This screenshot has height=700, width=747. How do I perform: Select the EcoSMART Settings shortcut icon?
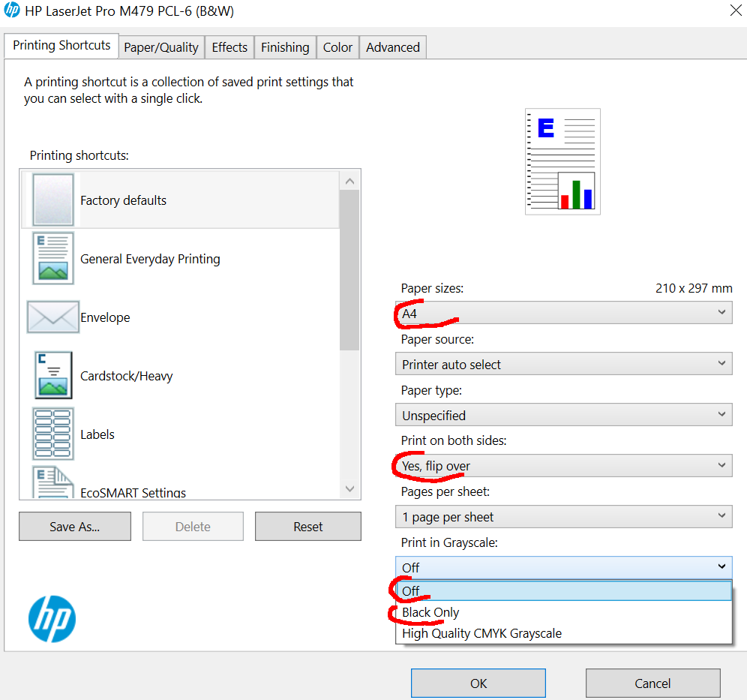[x=53, y=482]
